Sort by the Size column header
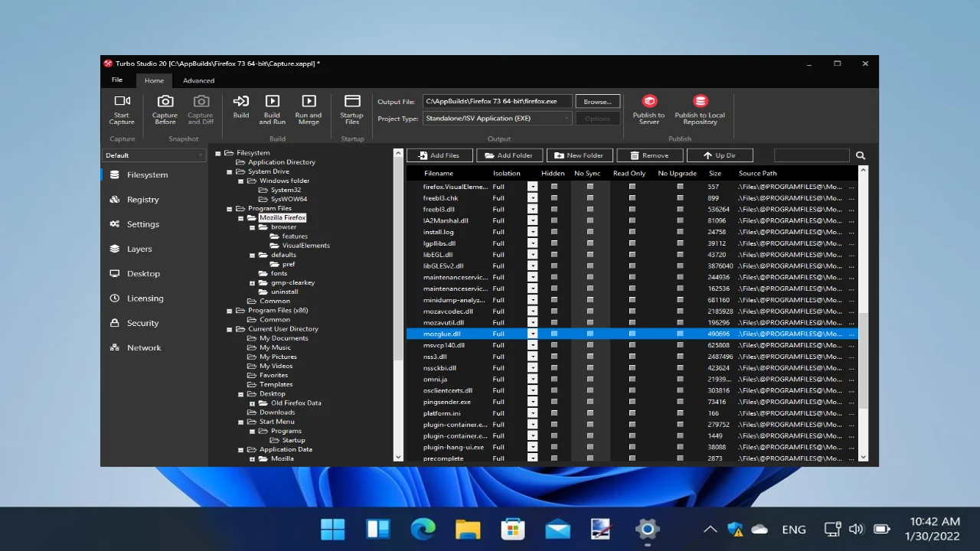The image size is (980, 551). [x=715, y=173]
